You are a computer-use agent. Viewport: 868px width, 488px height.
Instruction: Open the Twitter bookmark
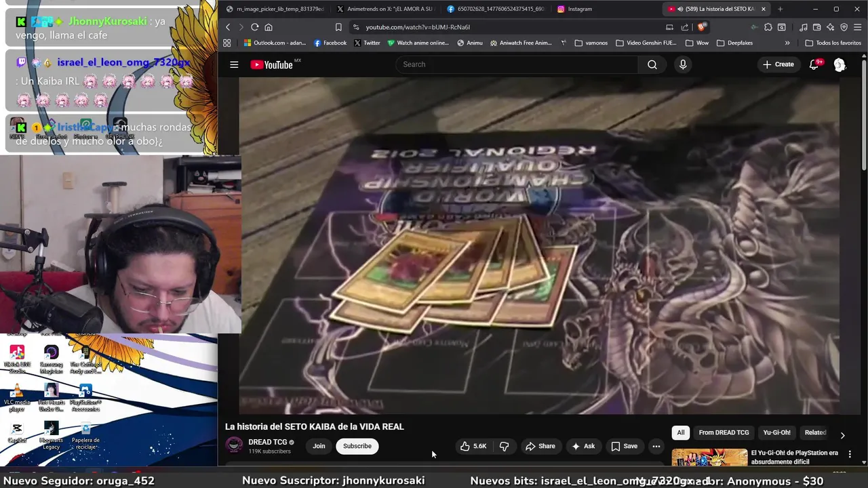[367, 43]
